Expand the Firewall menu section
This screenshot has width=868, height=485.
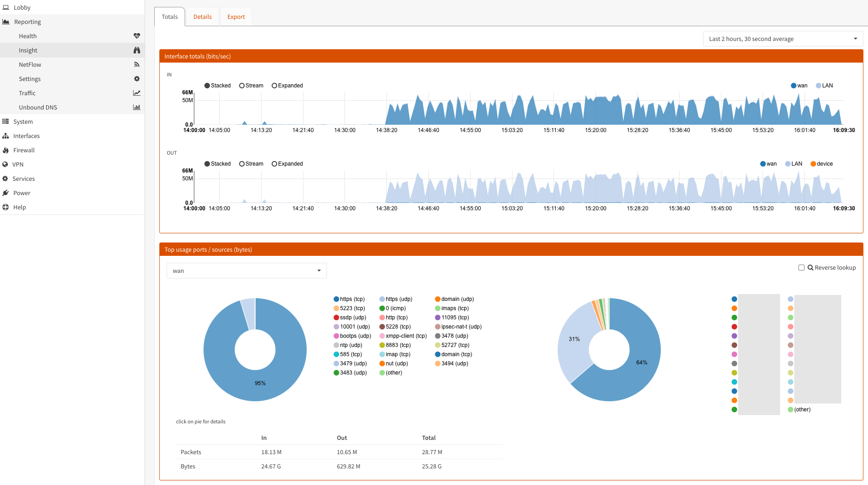coord(72,150)
